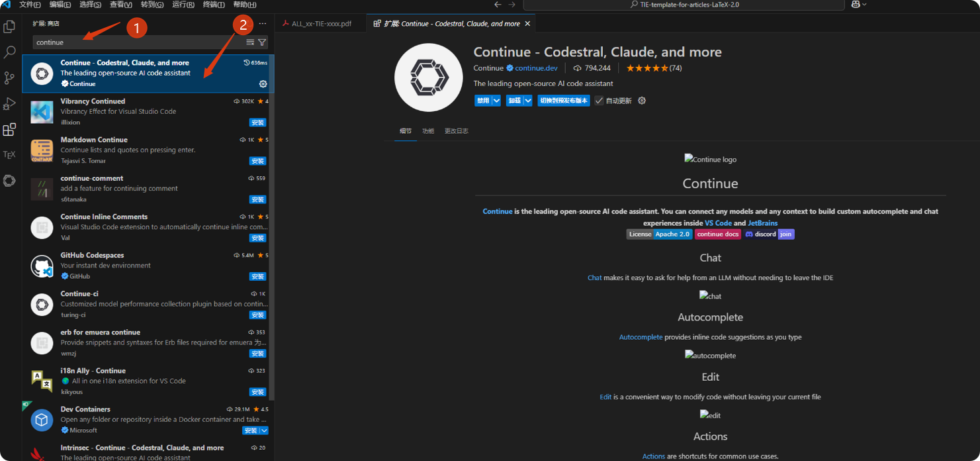Switch to ALL_xx-TIE-xxxx.pdf editor tab
The width and height of the screenshot is (980, 461).
click(321, 23)
